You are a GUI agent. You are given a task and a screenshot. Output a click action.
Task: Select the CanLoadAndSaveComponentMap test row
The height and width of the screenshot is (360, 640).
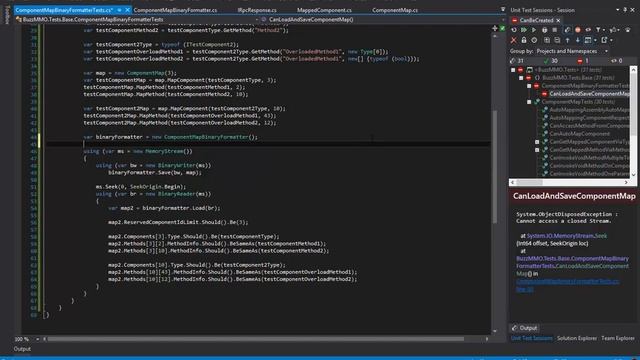click(x=589, y=93)
